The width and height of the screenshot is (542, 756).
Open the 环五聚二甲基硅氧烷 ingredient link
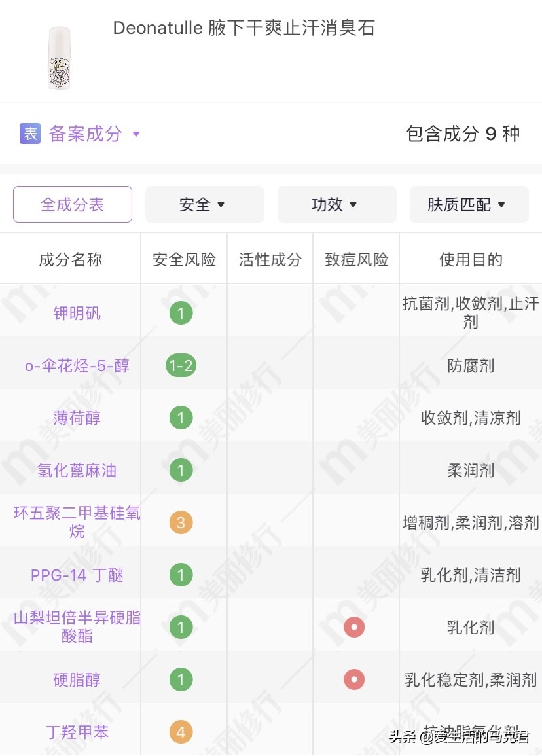coord(76,522)
